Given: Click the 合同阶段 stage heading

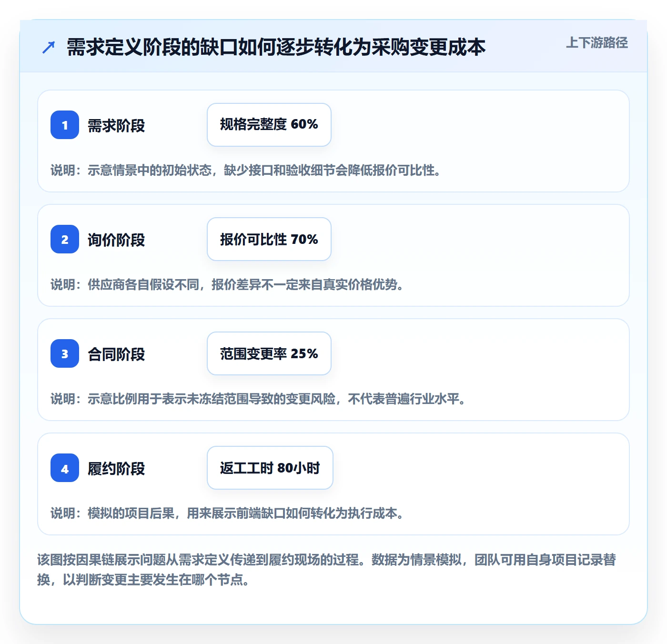Looking at the screenshot, I should [116, 354].
